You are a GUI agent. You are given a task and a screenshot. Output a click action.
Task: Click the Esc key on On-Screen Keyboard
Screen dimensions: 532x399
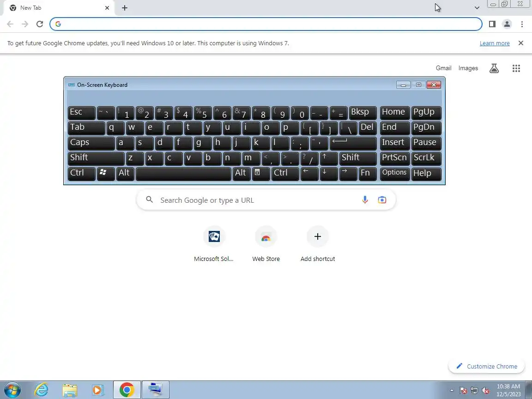[x=81, y=113]
